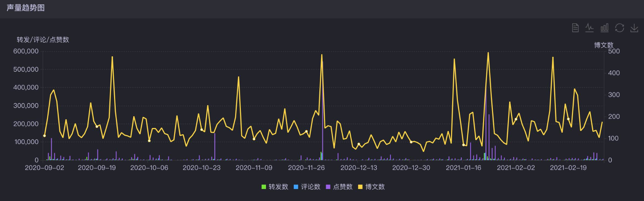Screen dimensions: 644x201
Task: Select the white data point above 2021-01-16
Action: pos(464,145)
